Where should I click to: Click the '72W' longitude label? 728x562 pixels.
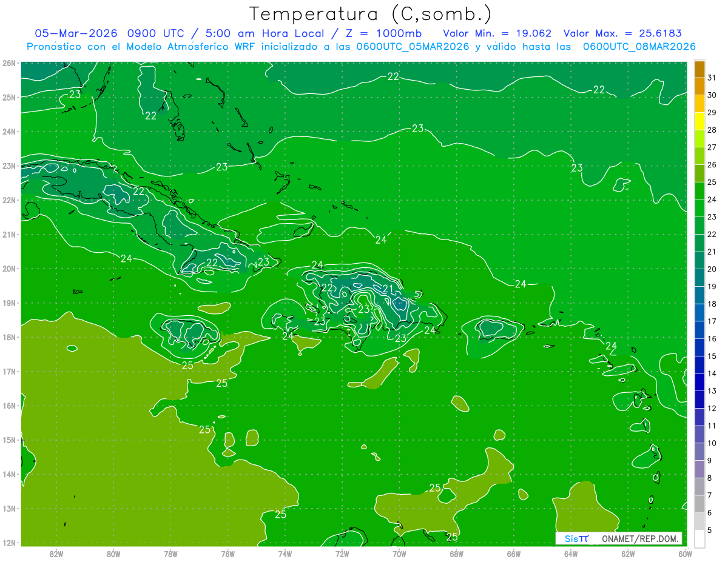[x=342, y=554]
